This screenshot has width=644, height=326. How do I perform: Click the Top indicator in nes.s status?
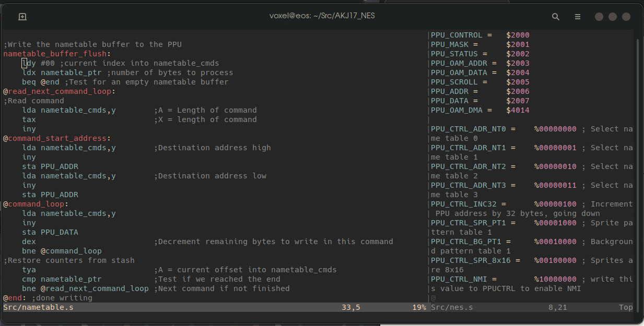tap(626, 307)
